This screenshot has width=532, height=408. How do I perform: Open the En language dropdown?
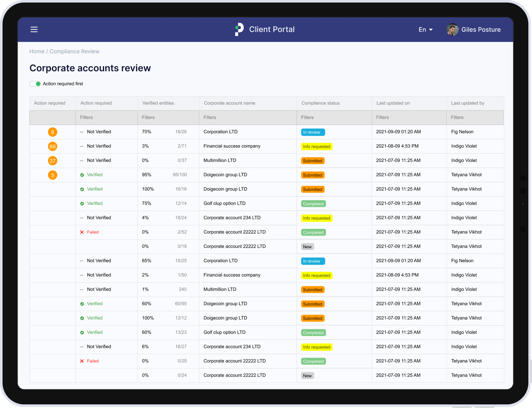tap(426, 29)
